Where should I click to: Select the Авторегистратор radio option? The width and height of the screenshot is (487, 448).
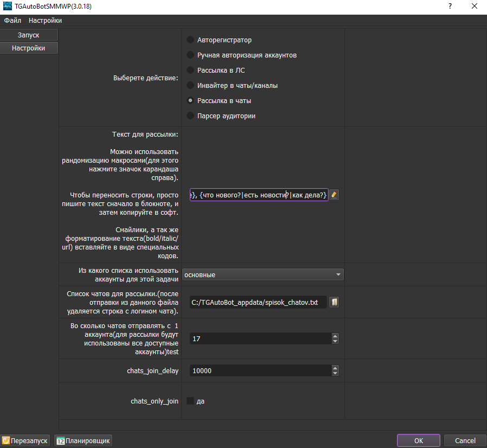(x=190, y=40)
